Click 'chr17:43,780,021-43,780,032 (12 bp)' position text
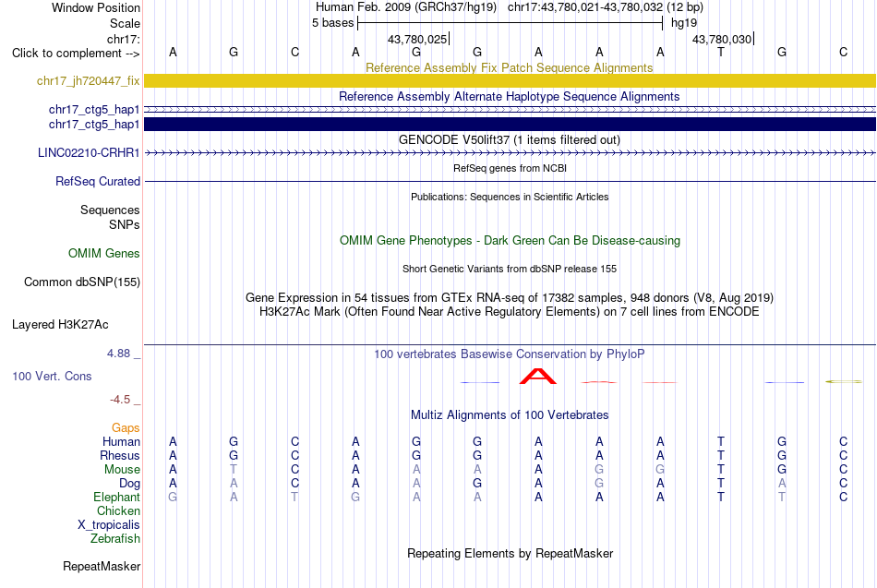The width and height of the screenshot is (877, 588). (x=606, y=7)
